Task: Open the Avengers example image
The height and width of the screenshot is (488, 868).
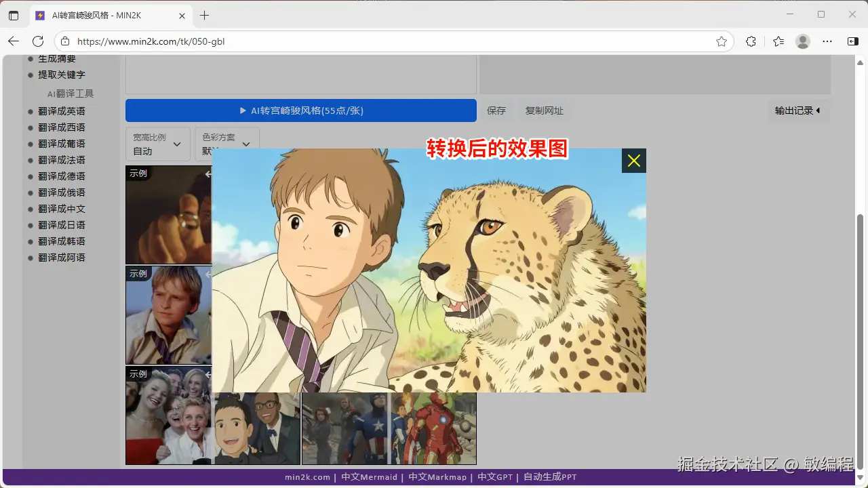Action: click(389, 428)
